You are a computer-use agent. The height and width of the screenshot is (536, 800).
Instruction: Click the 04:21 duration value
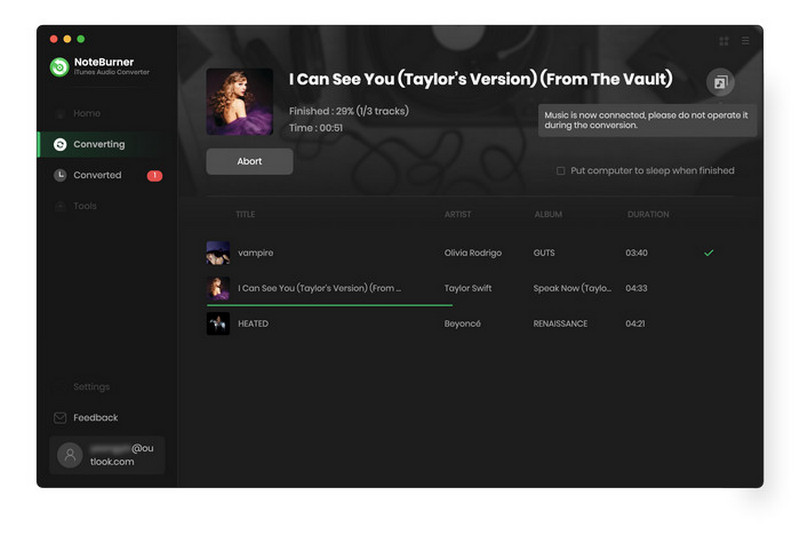tap(635, 323)
